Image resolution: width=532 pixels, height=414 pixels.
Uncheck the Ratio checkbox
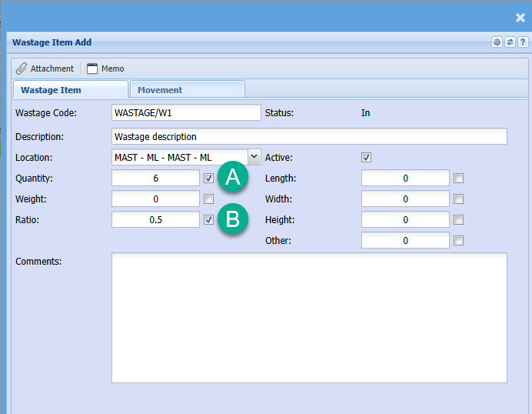point(209,220)
